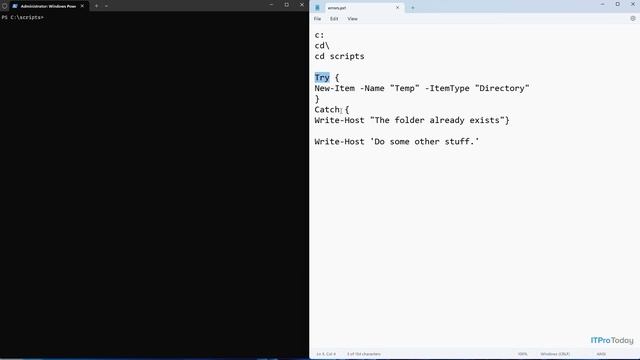This screenshot has width=640, height=360.
Task: Open the File menu in Notepad
Action: 317,19
